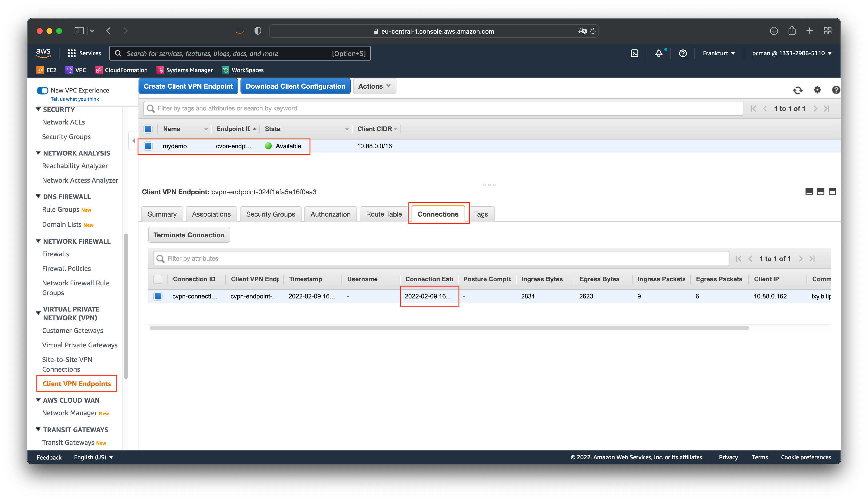Open the English (US) language selector

tap(93, 457)
